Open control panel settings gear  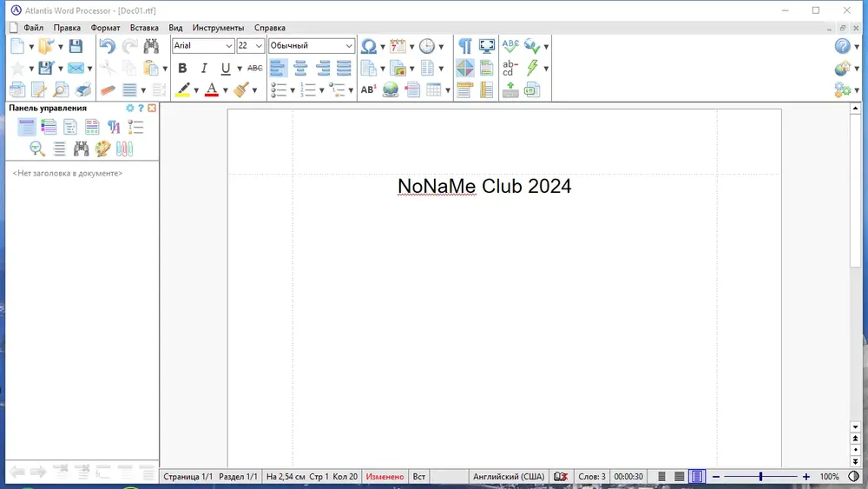click(130, 108)
